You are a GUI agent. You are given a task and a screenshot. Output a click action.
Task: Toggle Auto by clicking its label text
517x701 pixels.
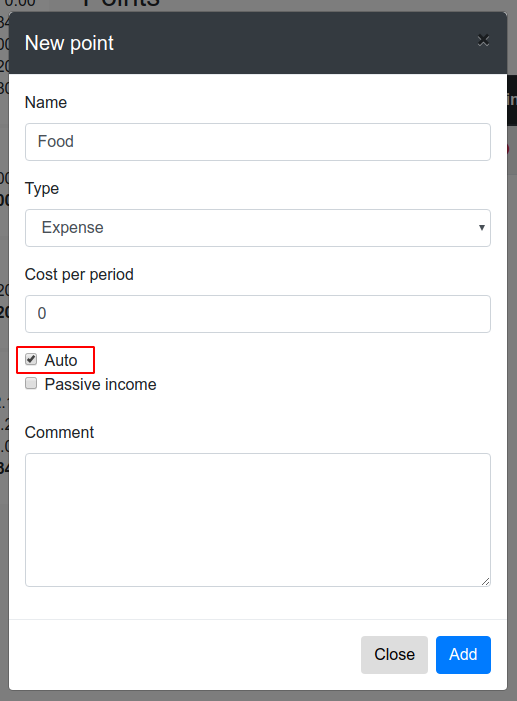click(61, 360)
